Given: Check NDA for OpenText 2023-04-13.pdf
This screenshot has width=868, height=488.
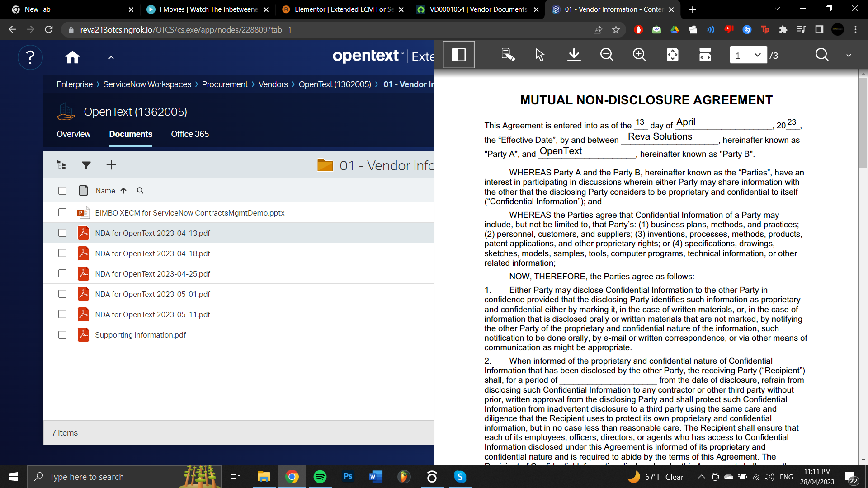Looking at the screenshot, I should click(62, 233).
